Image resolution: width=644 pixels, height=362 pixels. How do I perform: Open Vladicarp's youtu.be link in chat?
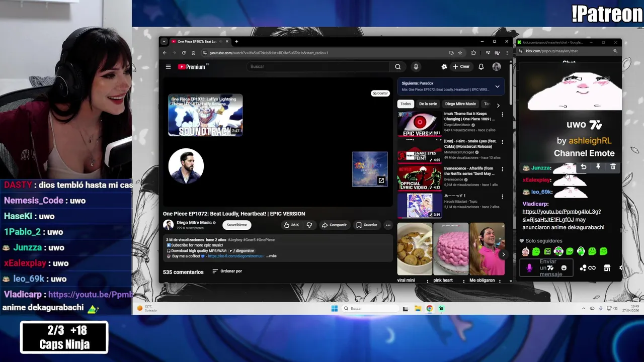(561, 216)
